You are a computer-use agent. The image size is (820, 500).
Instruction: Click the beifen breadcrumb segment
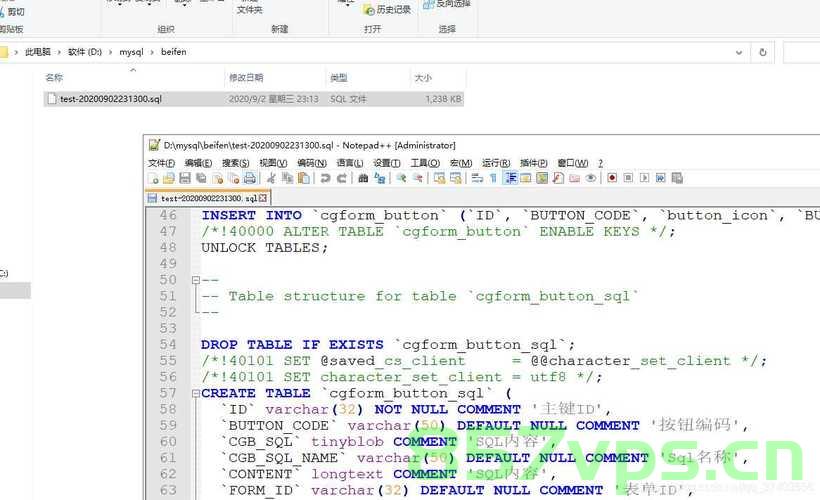pos(174,52)
